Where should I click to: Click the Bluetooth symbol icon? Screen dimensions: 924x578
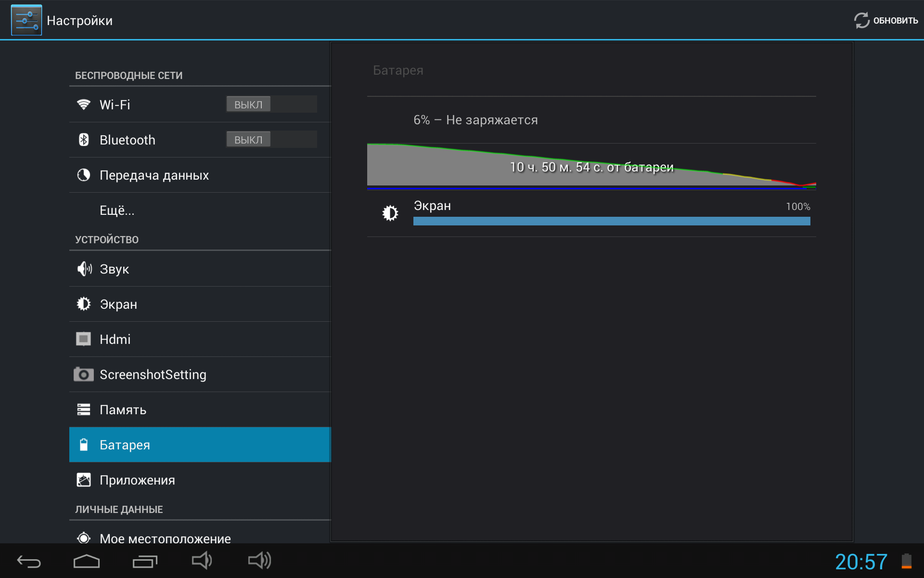tap(84, 140)
